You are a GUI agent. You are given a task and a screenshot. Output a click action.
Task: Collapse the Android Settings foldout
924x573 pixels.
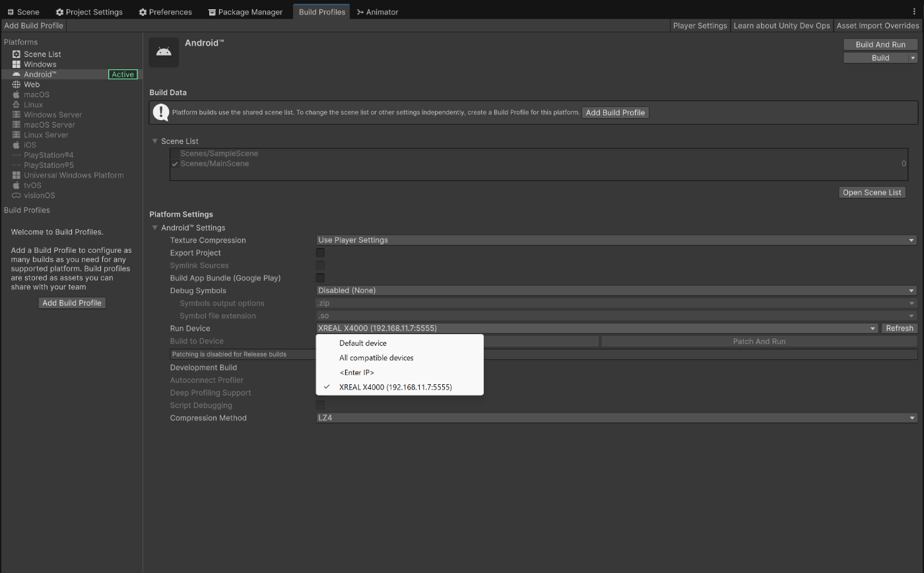[x=155, y=228]
